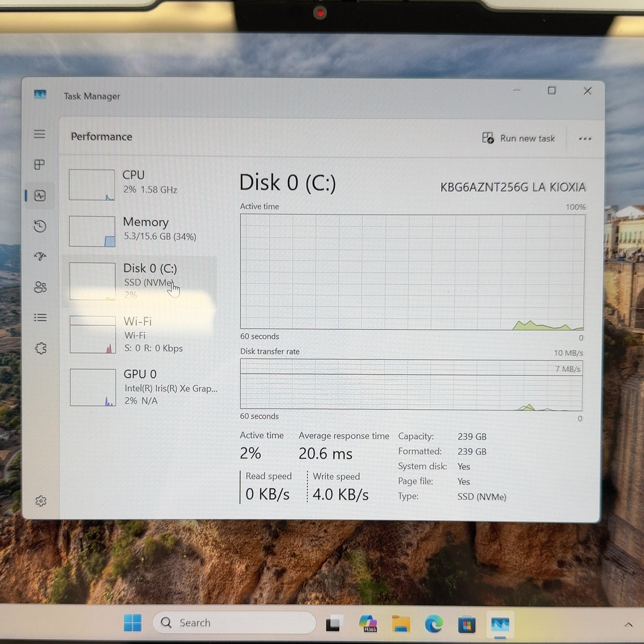The image size is (644, 644).
Task: Select the GPU 0 performance entry
Action: [142, 387]
